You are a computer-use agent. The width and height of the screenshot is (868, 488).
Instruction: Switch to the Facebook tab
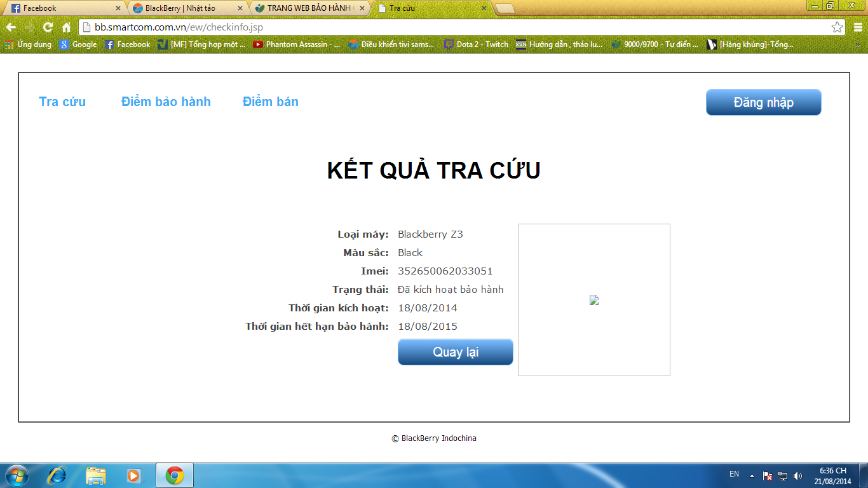tap(64, 8)
